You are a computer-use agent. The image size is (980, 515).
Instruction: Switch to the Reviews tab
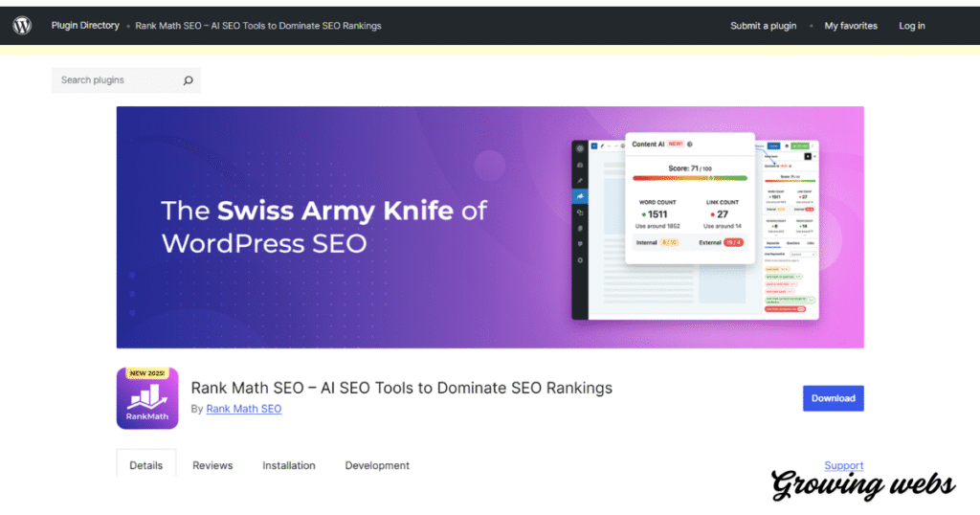point(212,465)
